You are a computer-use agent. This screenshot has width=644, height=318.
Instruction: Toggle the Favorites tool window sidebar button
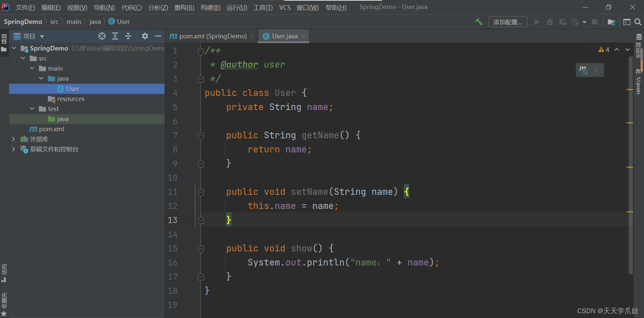[x=4, y=304]
